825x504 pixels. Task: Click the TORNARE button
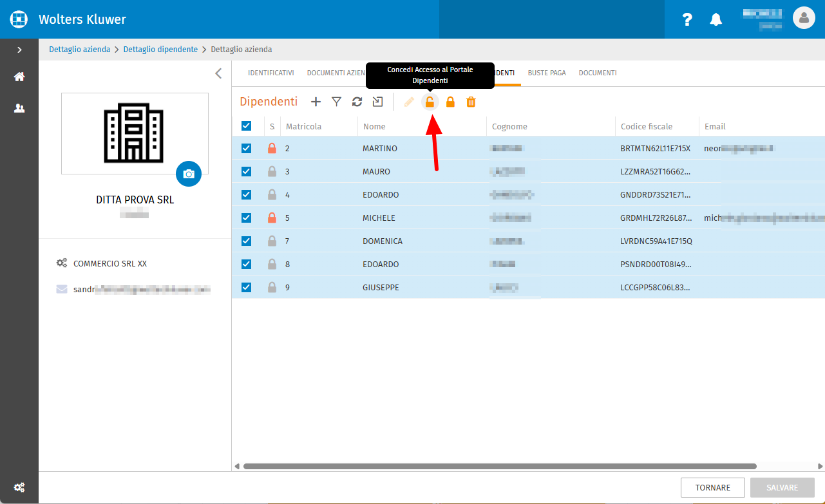[x=713, y=488]
